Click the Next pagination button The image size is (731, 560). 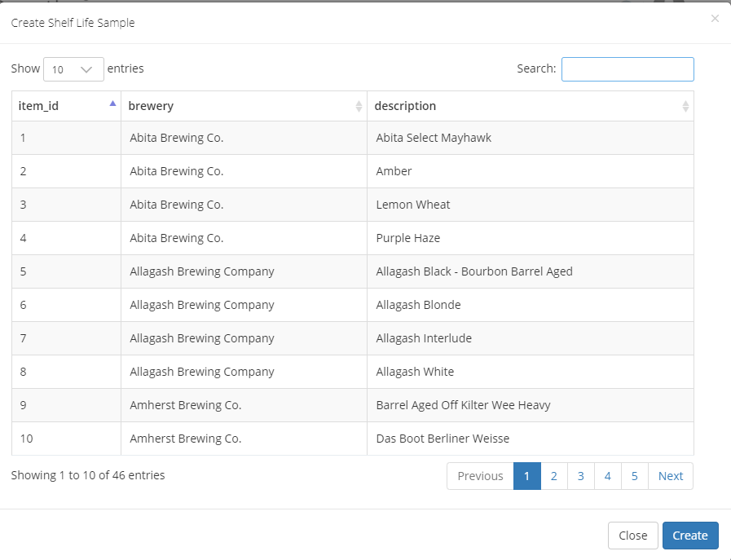click(670, 476)
